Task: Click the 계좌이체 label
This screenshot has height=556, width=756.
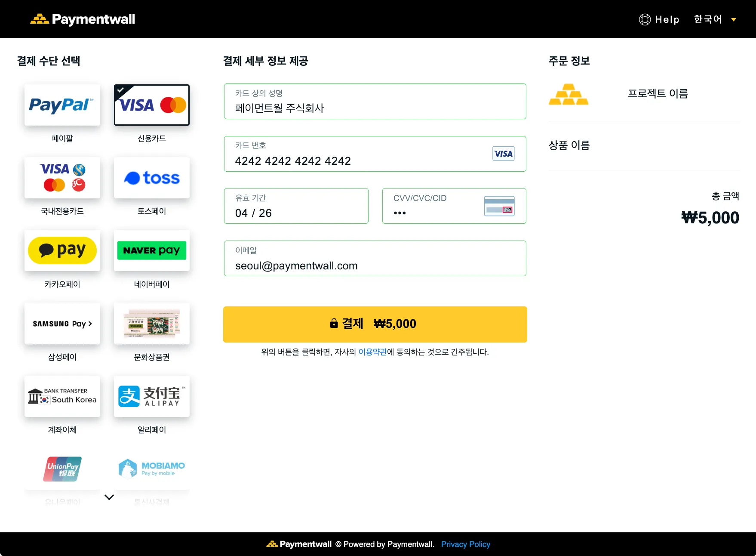Action: pos(62,430)
